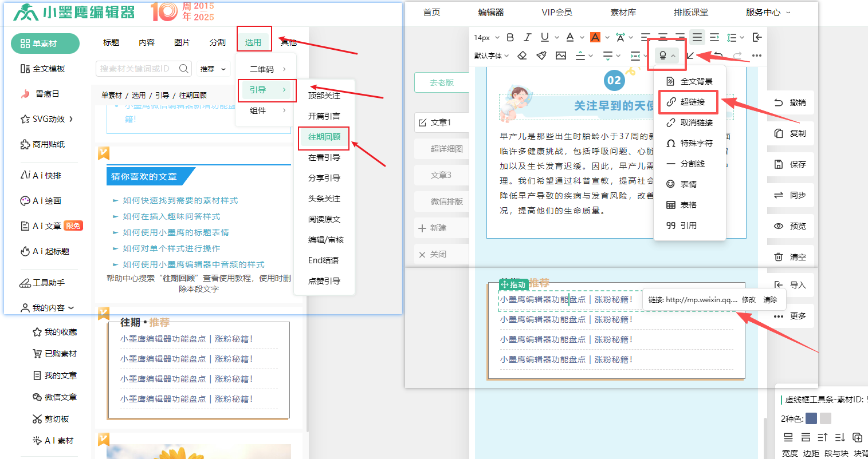
Task: Open the three-dot more toolbar options
Action: click(x=757, y=56)
